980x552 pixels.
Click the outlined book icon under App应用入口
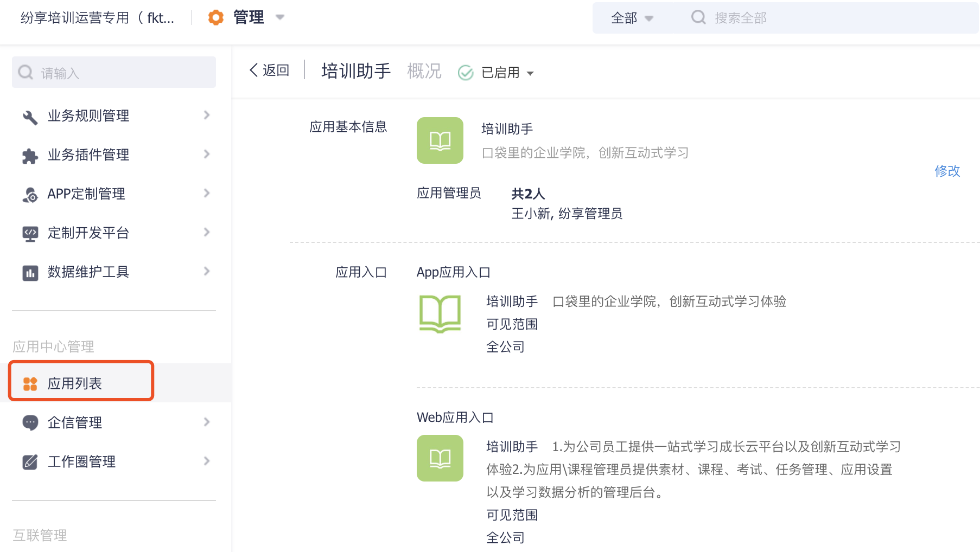(x=440, y=313)
